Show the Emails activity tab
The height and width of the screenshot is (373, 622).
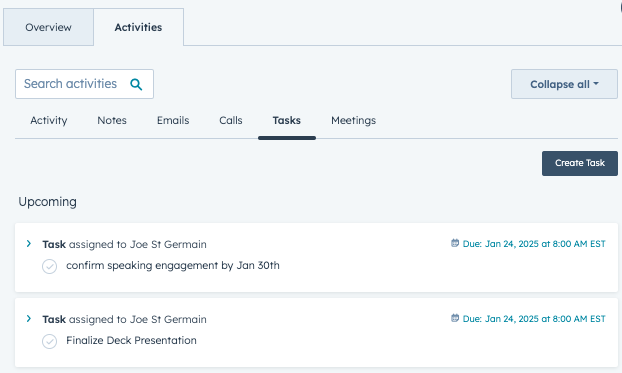(173, 120)
